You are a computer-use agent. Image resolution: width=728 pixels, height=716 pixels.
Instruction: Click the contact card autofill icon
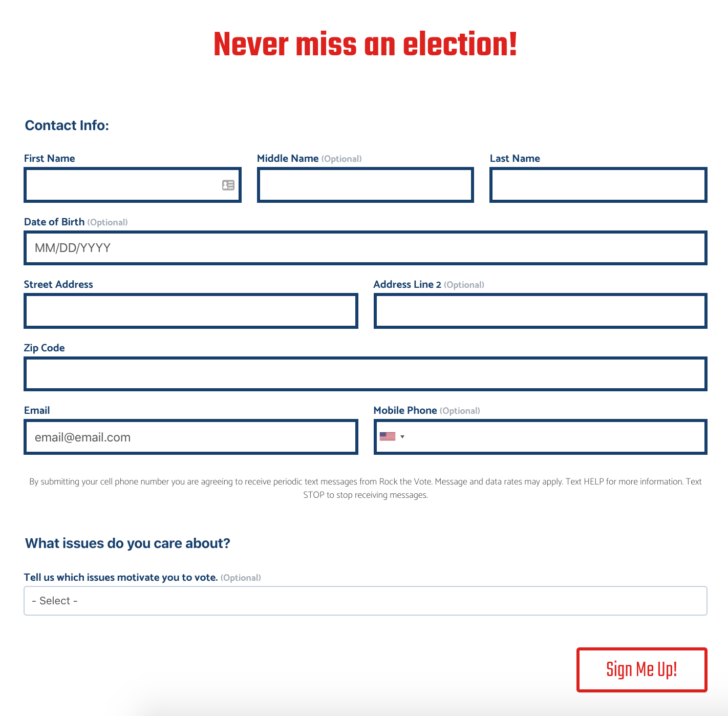[x=228, y=185]
